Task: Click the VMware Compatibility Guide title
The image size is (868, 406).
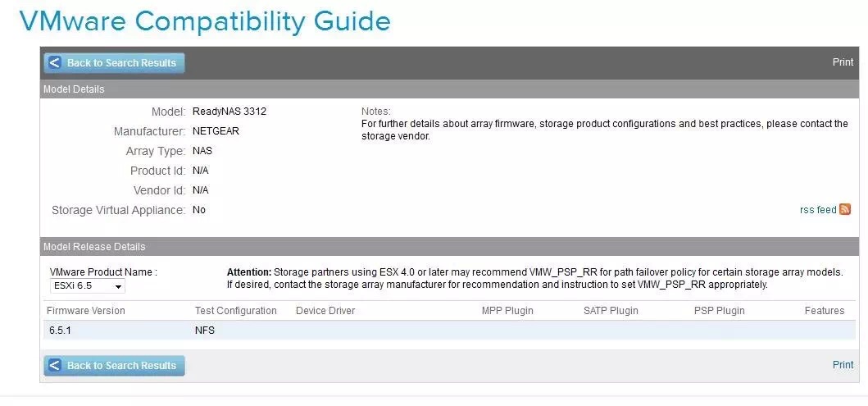Action: (x=205, y=21)
